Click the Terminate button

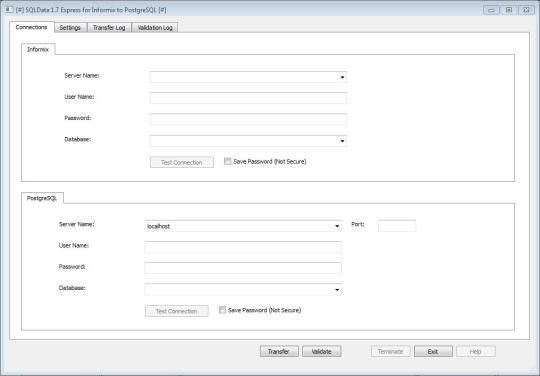tap(391, 351)
